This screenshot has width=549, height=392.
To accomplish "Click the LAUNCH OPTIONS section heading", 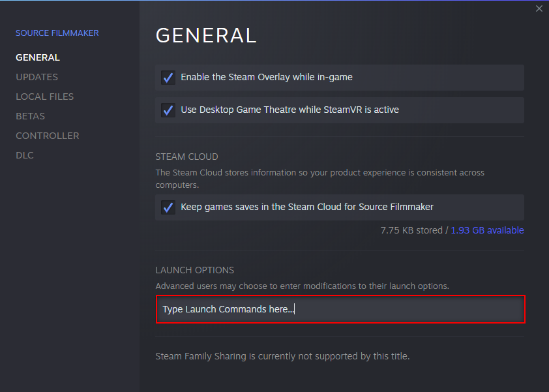I will click(x=194, y=270).
